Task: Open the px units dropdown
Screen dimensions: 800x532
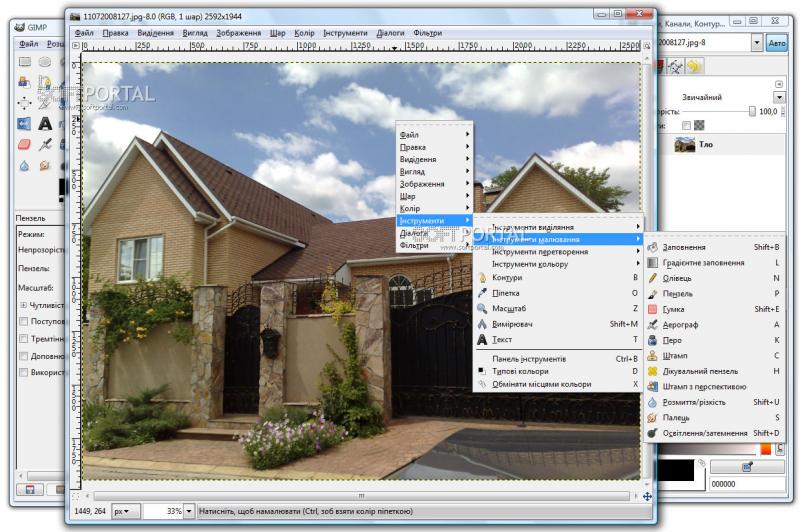Action: point(126,511)
